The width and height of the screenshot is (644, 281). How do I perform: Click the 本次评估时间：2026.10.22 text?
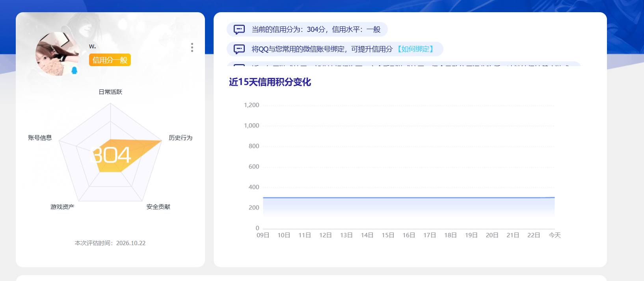click(x=110, y=243)
